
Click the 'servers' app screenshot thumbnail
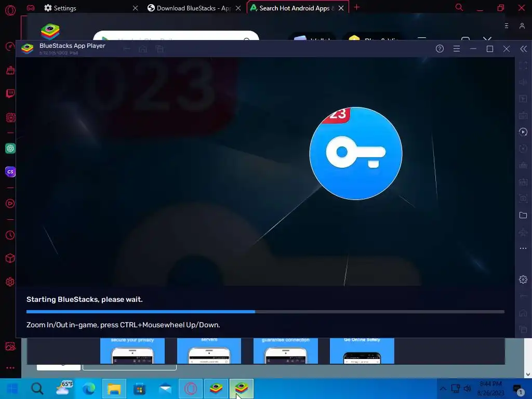tap(209, 351)
